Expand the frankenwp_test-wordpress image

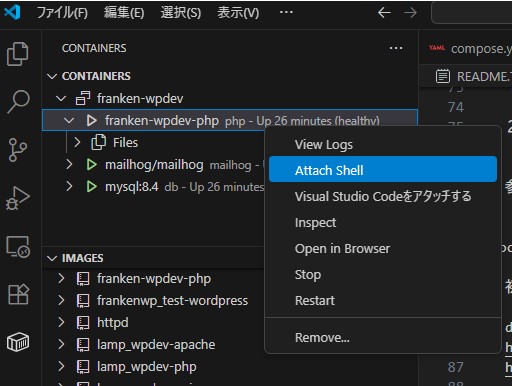[x=61, y=300]
